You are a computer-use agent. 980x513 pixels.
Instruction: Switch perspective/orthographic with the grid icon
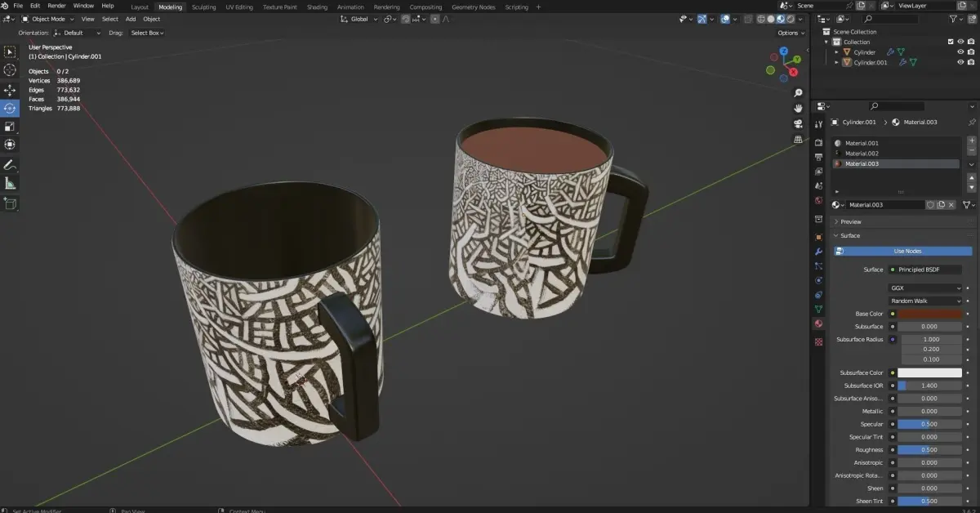[x=798, y=139]
